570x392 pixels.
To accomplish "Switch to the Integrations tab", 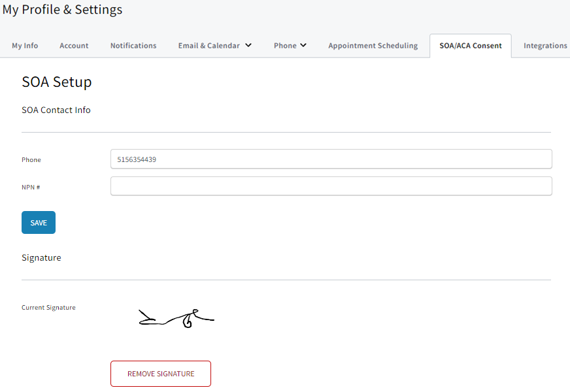I will pos(545,45).
